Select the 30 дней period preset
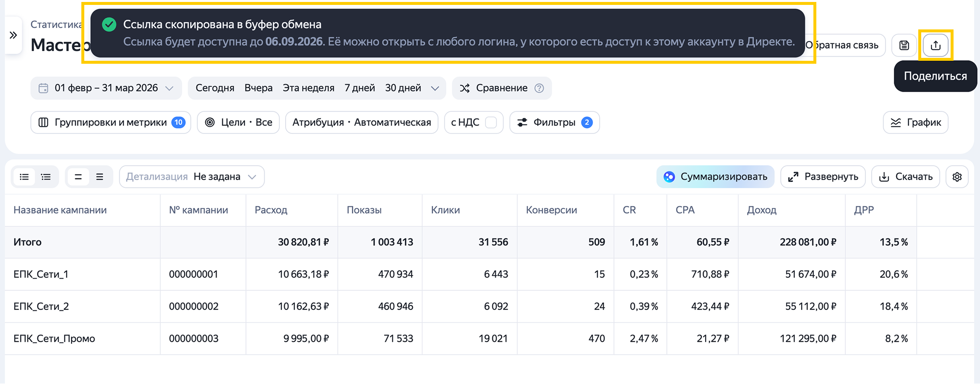This screenshot has height=384, width=980. (403, 88)
